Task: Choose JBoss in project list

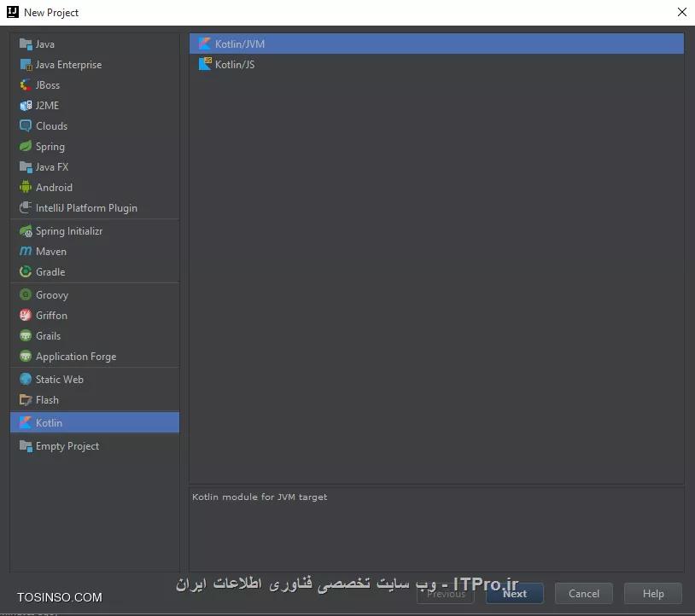Action: pos(95,85)
